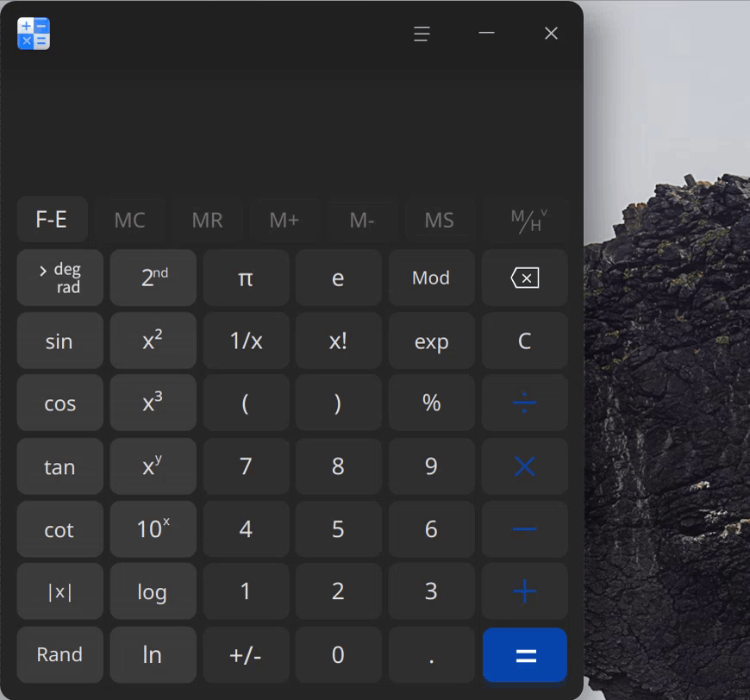
Task: Click the absolute value |x| button
Action: 59,591
